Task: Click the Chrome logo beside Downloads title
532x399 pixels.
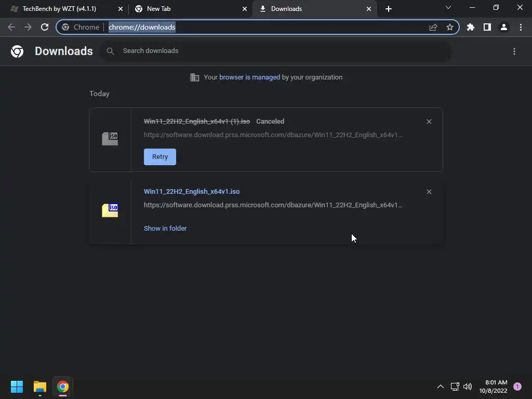Action: tap(17, 51)
